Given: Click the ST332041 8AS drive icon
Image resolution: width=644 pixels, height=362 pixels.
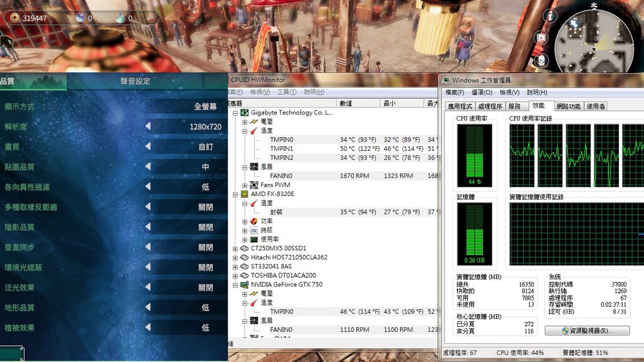Looking at the screenshot, I should 245,266.
